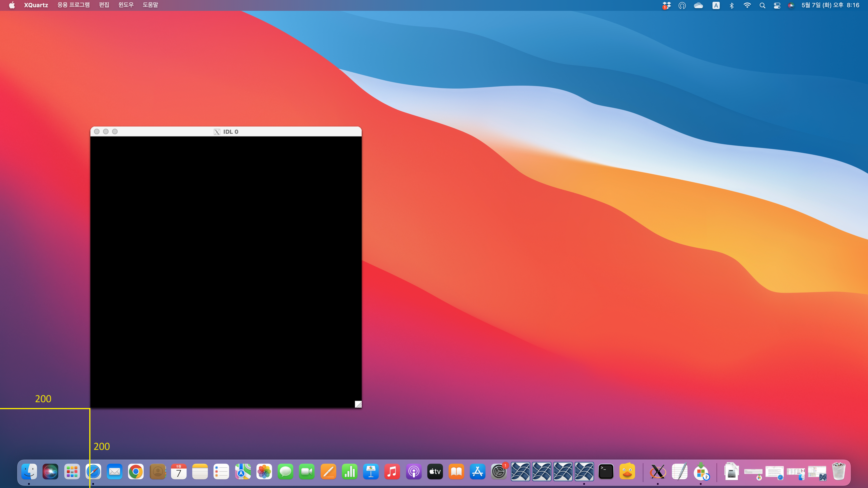868x488 pixels.
Task: Launch Terminal from the Dock
Action: tap(606, 472)
